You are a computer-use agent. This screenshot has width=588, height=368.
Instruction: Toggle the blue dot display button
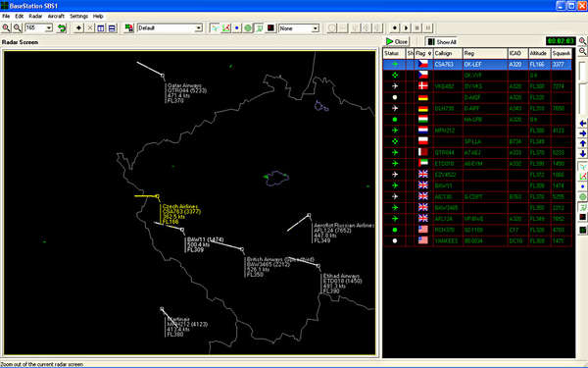[x=236, y=28]
